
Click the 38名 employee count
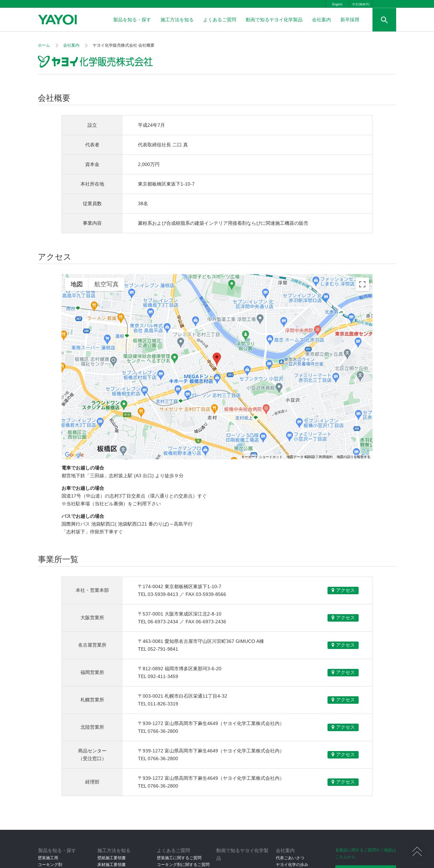click(143, 204)
